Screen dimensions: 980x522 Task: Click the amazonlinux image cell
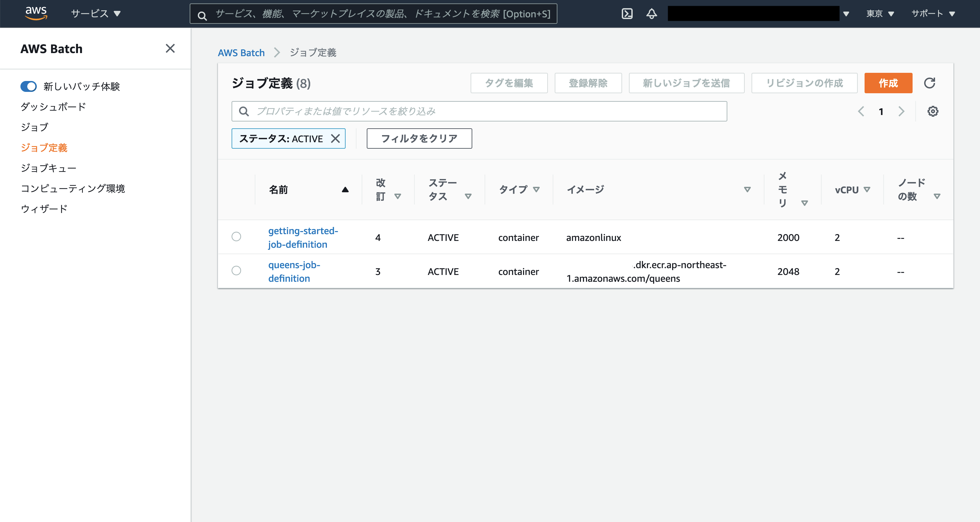pos(594,237)
